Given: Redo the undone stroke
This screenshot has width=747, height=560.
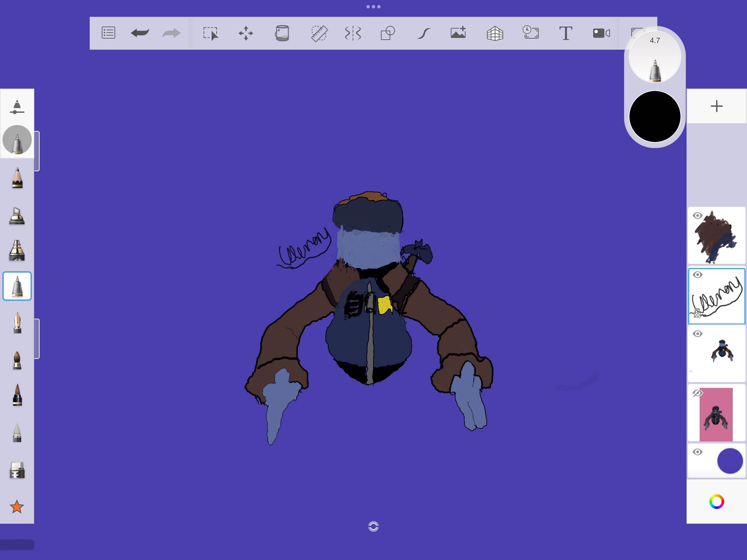Looking at the screenshot, I should tap(172, 33).
